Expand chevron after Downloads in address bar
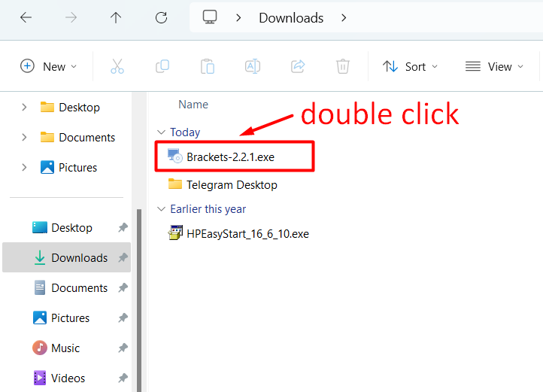Screen dimensions: 543x392 click(344, 17)
